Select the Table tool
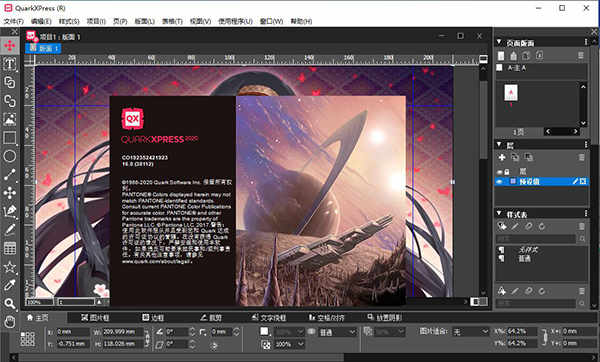 coord(10,248)
